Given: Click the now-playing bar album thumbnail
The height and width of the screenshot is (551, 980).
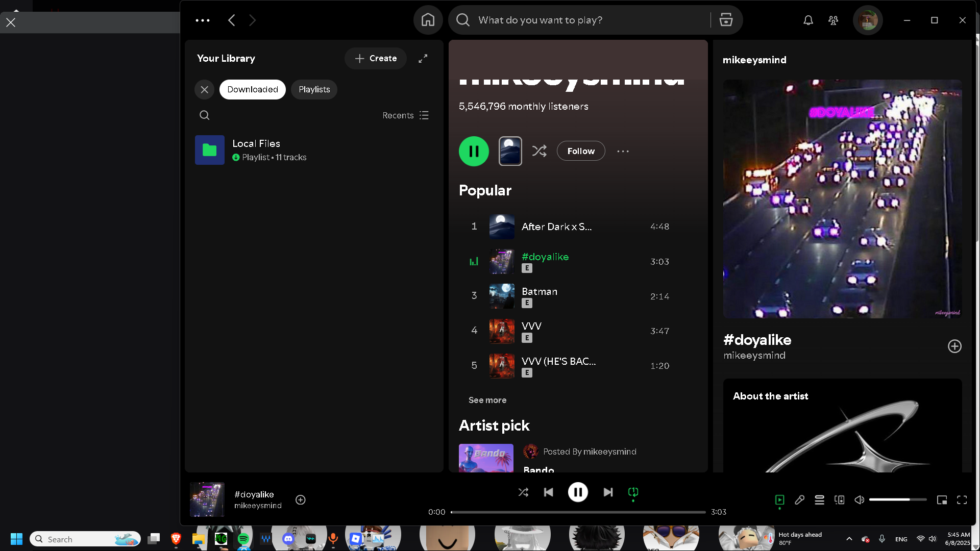Looking at the screenshot, I should tap(207, 500).
